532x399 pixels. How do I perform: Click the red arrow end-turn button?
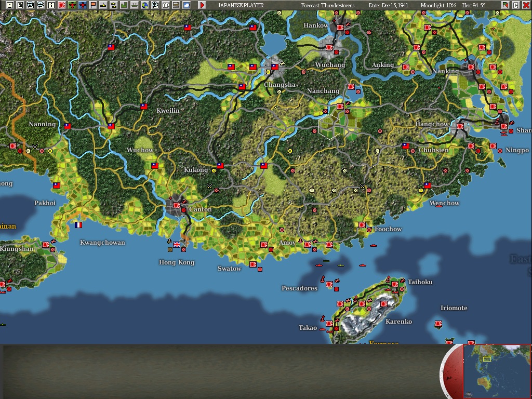tap(202, 5)
